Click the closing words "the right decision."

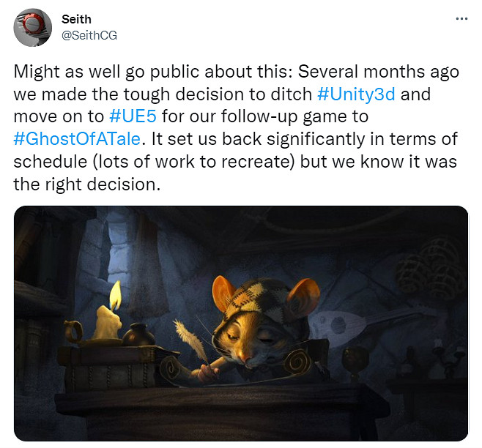87,184
